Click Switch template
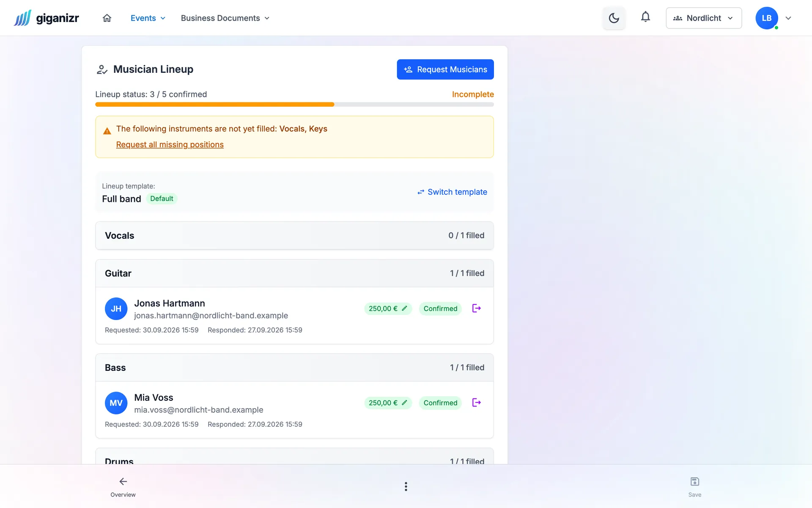The height and width of the screenshot is (508, 812). pyautogui.click(x=452, y=192)
